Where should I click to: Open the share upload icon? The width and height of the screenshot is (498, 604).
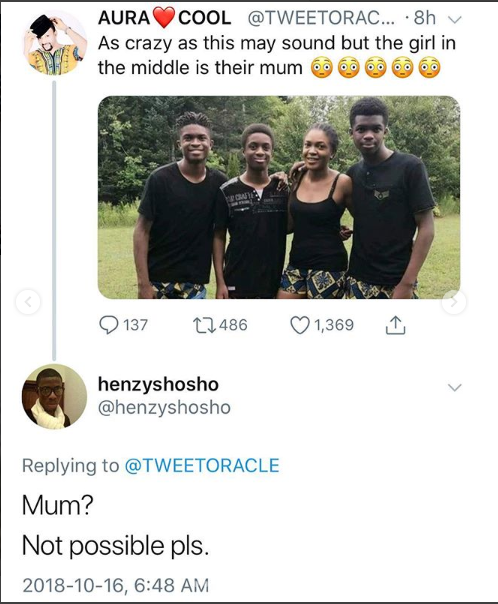395,325
